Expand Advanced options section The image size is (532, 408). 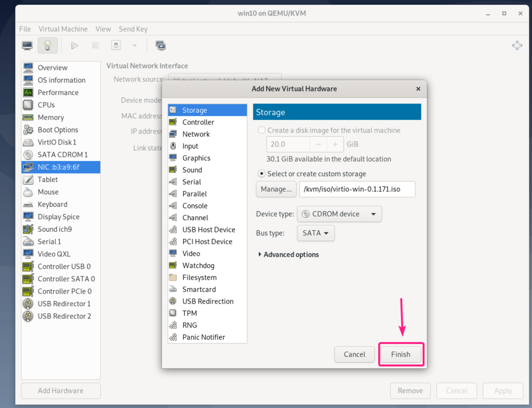click(288, 255)
